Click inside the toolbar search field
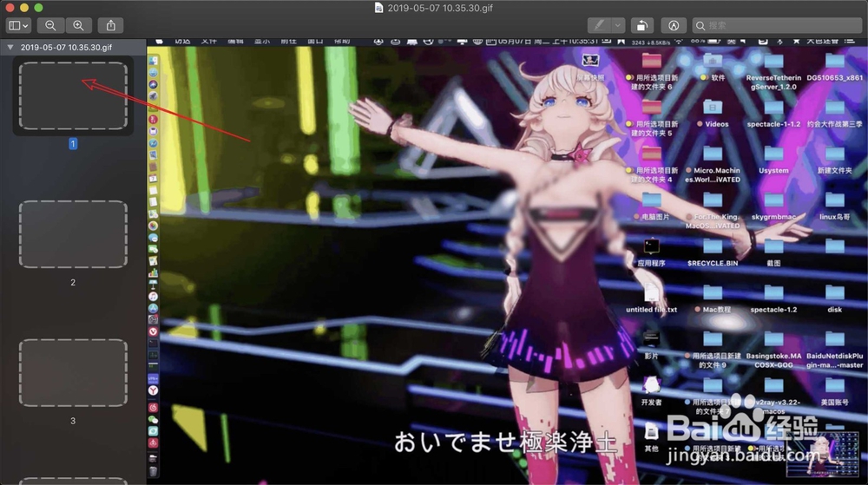The height and width of the screenshot is (485, 868). pos(777,25)
